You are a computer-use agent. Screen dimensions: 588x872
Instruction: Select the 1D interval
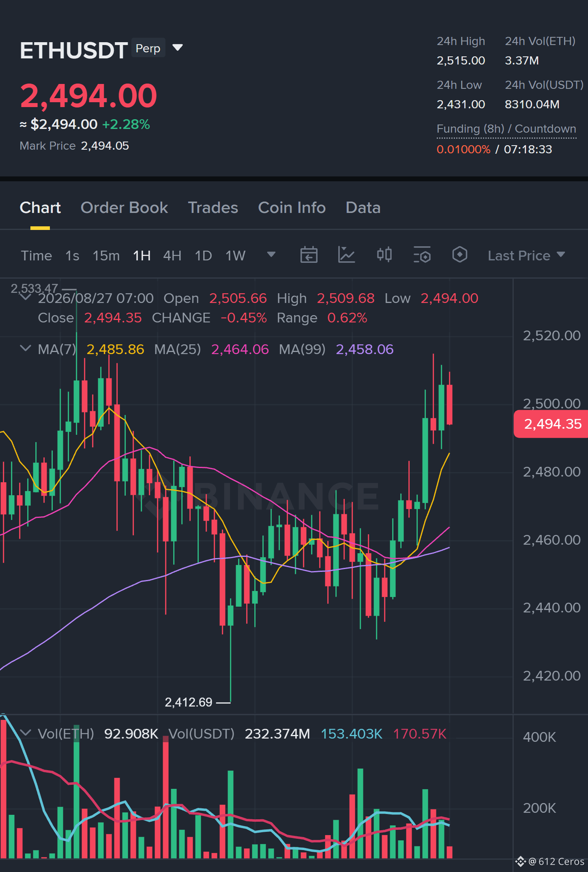click(x=204, y=256)
